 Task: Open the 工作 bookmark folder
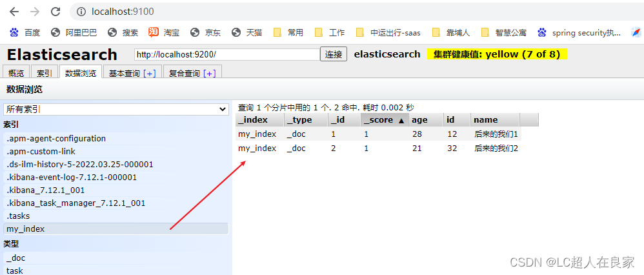click(329, 32)
